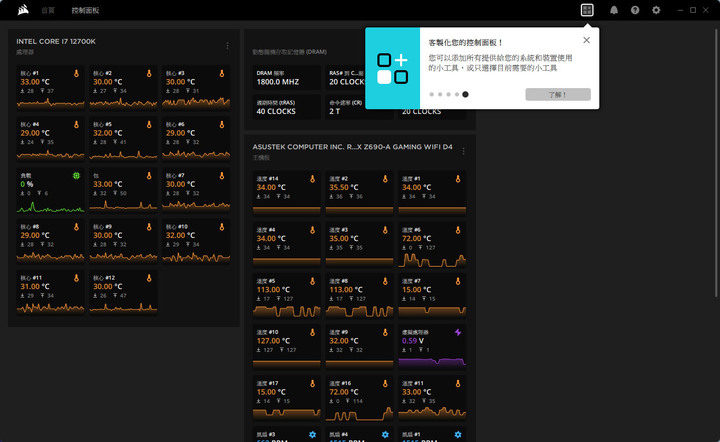Select the 溫度 #1 34.00 °C tile
The image size is (720, 442).
click(x=432, y=193)
